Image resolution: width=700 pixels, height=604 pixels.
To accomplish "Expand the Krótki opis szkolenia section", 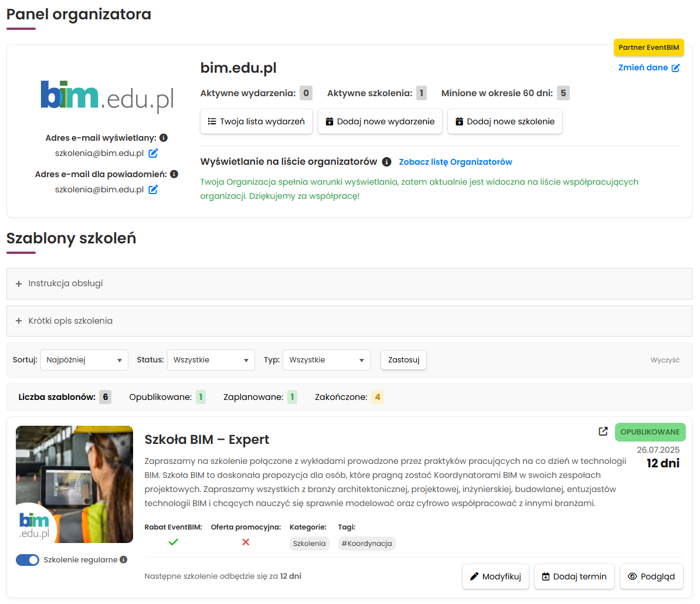I will (70, 321).
